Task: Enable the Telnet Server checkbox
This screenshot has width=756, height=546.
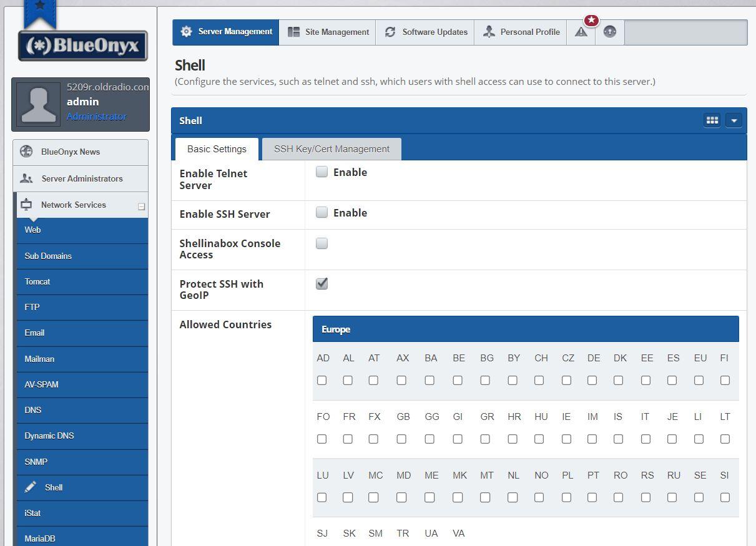Action: pyautogui.click(x=322, y=172)
